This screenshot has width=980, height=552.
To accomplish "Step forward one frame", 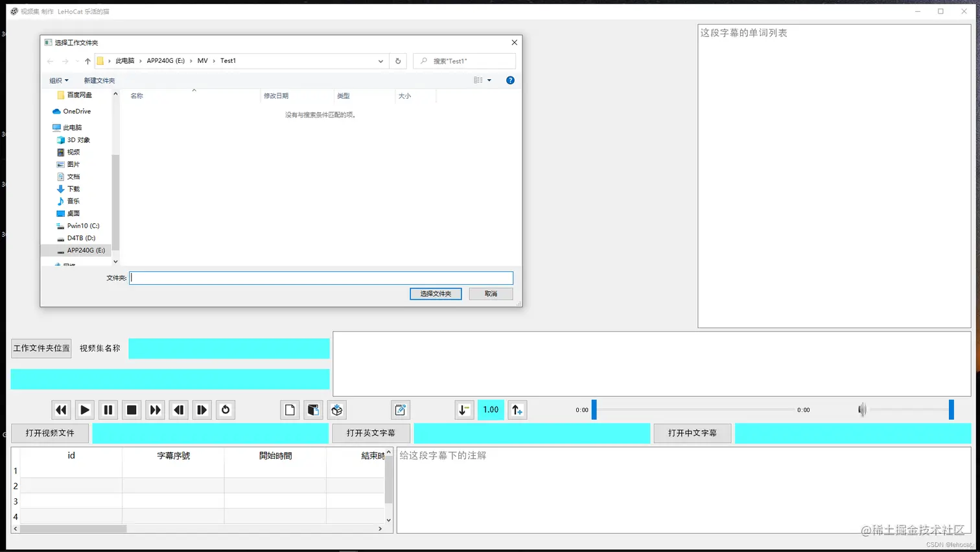I will point(202,410).
